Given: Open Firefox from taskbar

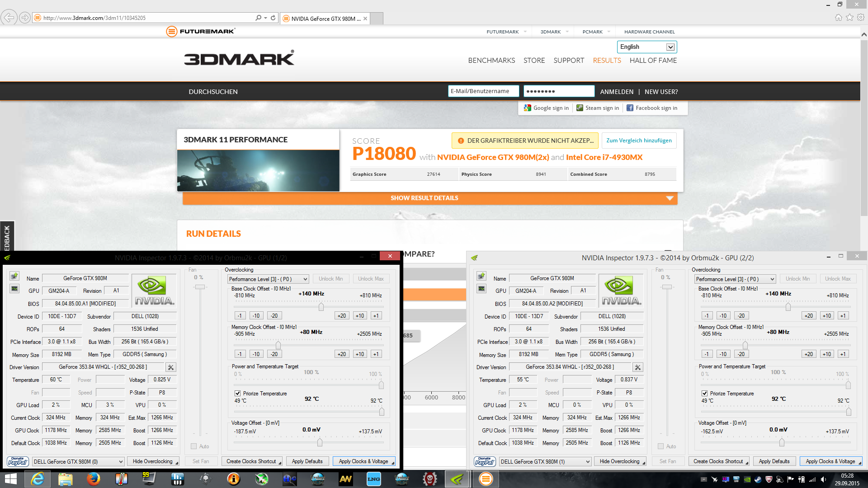Looking at the screenshot, I should 93,479.
